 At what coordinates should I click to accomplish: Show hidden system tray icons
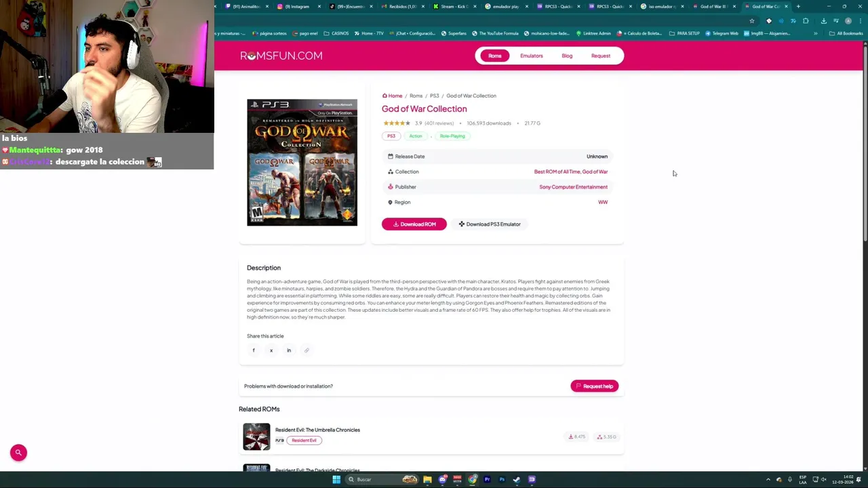[x=768, y=480]
